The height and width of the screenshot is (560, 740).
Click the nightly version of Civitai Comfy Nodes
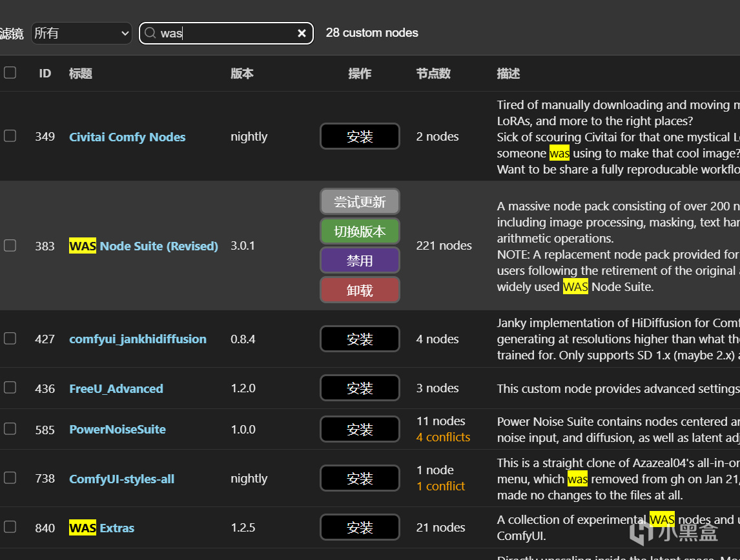[x=249, y=137]
